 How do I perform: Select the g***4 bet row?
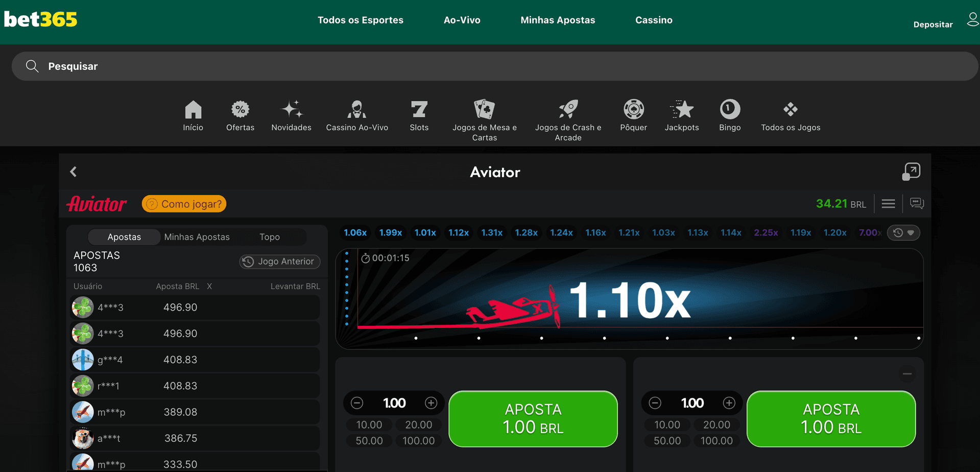(195, 360)
